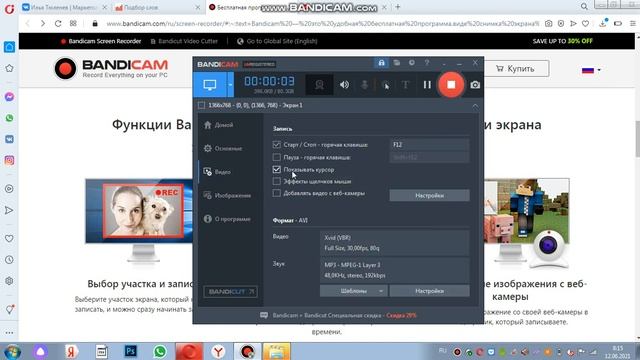Toggle text overlay T icon
640x360 pixels.
tap(405, 84)
